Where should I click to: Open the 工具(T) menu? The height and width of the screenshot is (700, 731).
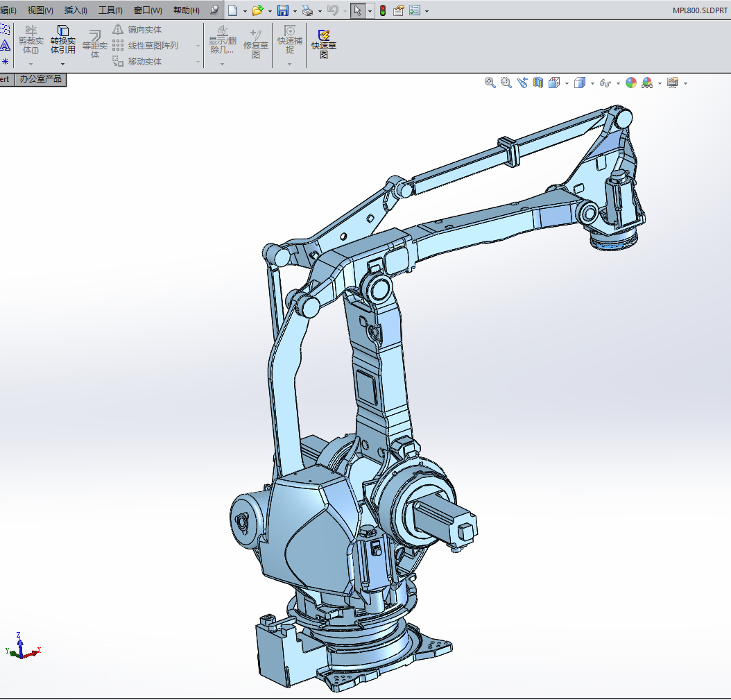click(x=110, y=10)
